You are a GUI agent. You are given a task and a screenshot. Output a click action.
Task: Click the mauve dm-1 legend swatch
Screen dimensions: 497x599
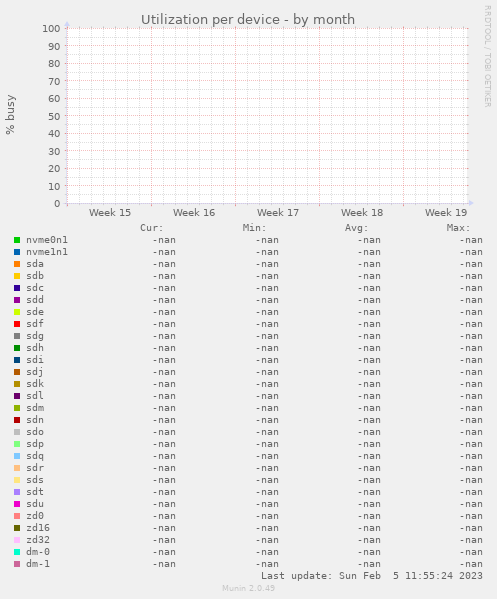click(x=17, y=564)
